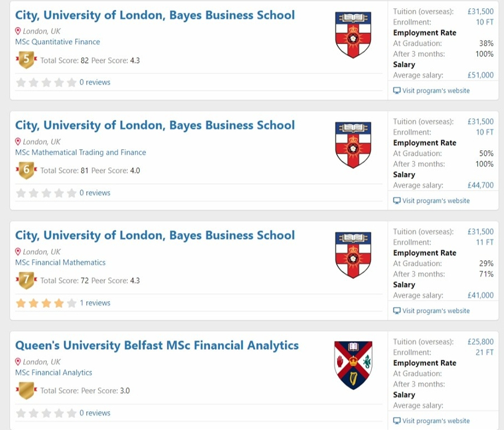Click the monitor icon in Mathematical Trading card
Screen dimensions: 504x430
397,201
